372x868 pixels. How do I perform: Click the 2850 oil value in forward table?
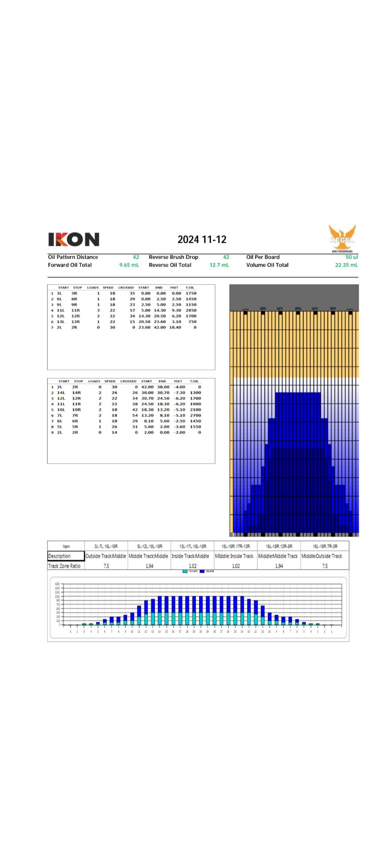click(x=191, y=310)
